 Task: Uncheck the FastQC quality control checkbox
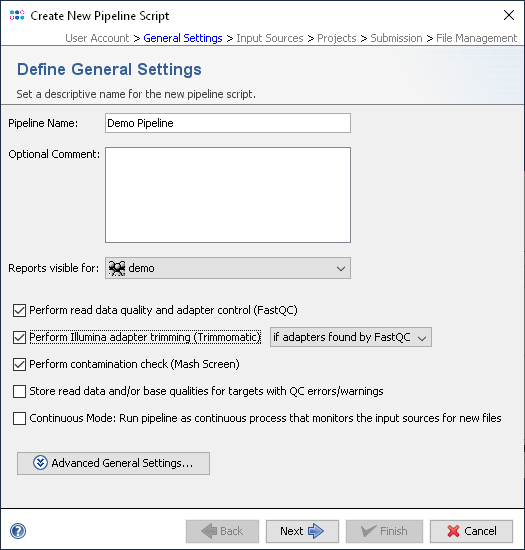tap(19, 310)
